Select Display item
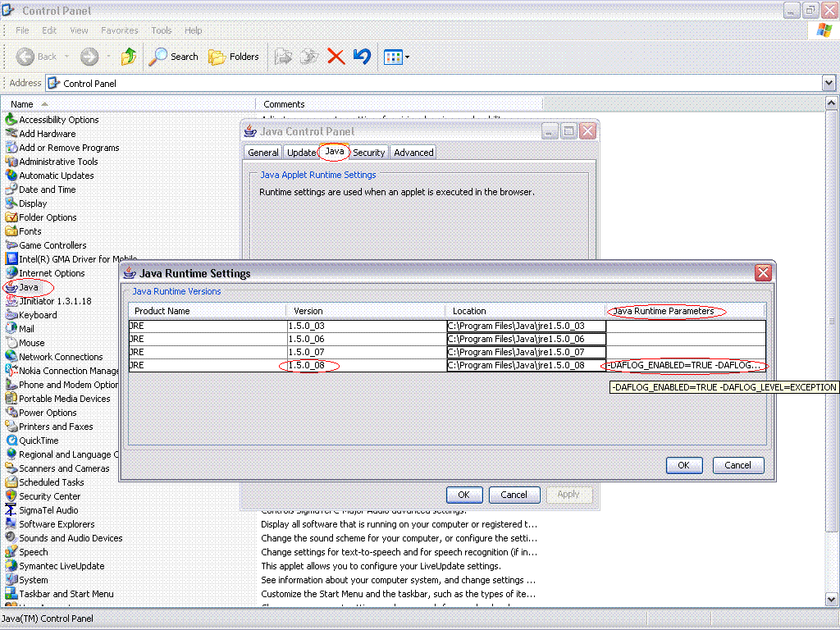 (26, 203)
